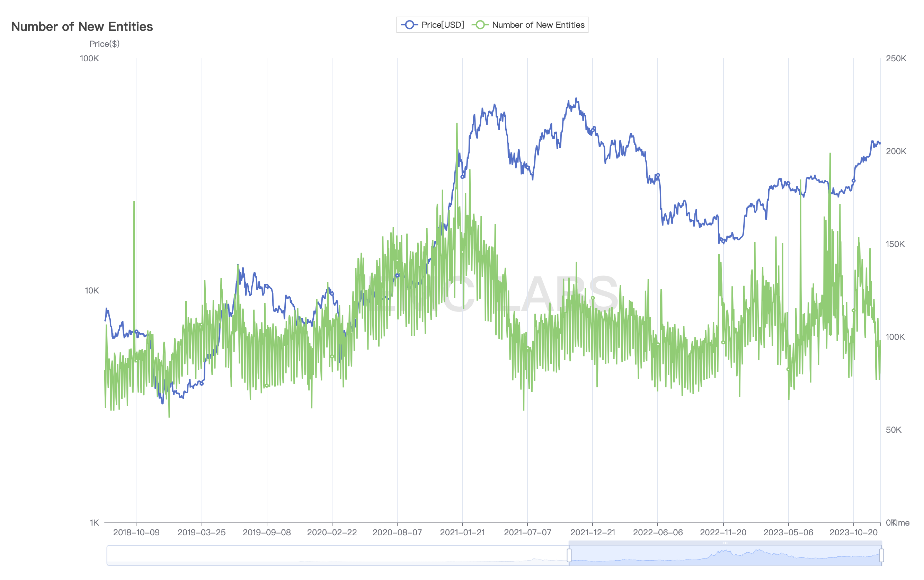This screenshot has height=580, width=924.
Task: Click the blue price marker at 2020-08-07
Action: point(397,275)
